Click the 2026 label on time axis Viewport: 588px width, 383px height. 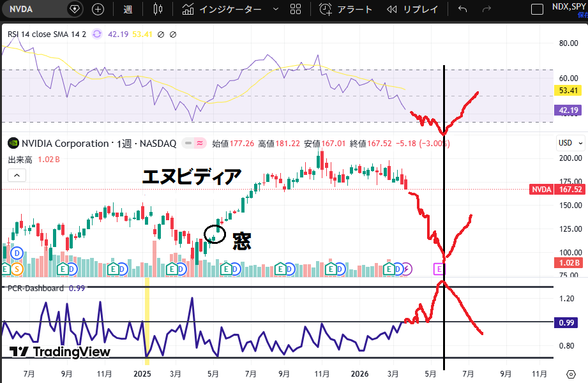[359, 373]
